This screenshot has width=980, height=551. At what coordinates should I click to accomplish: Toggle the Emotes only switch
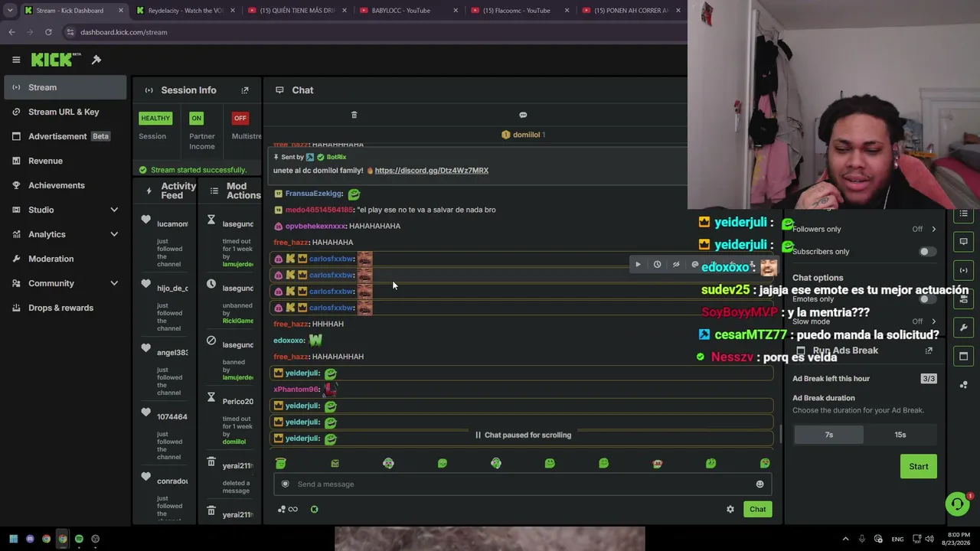pos(927,299)
